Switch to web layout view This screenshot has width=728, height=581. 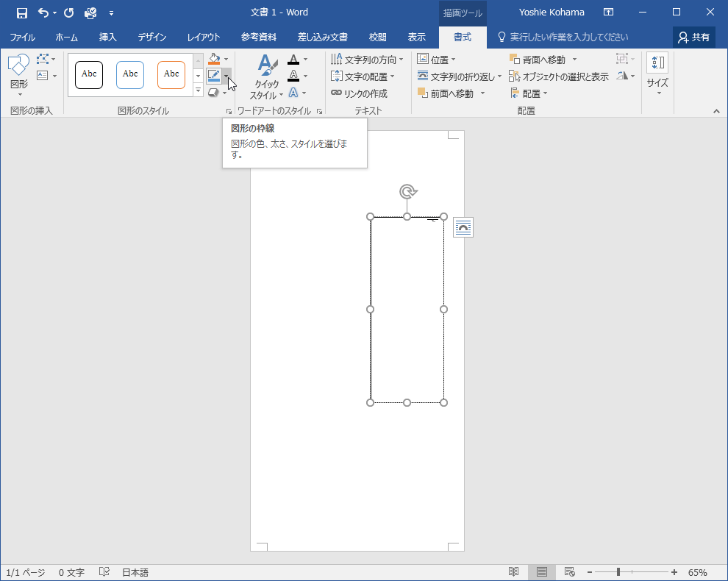point(569,572)
